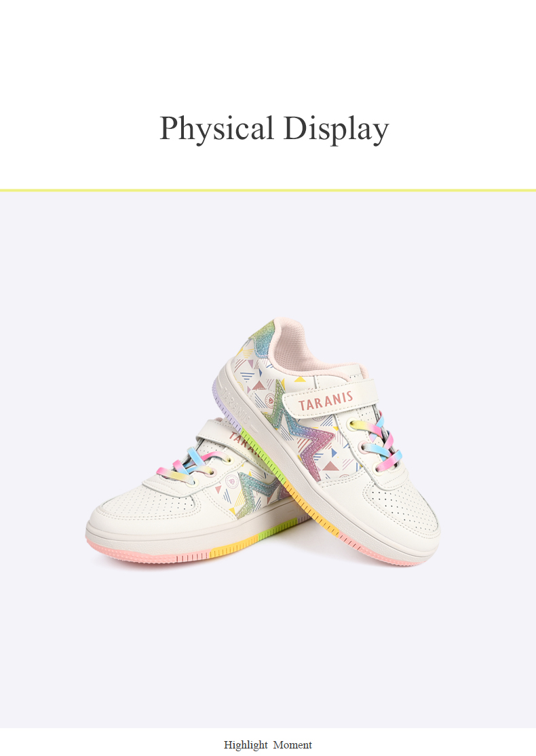Click the round heart emblem on the upper shoe side
536x756 pixels.
271,400
